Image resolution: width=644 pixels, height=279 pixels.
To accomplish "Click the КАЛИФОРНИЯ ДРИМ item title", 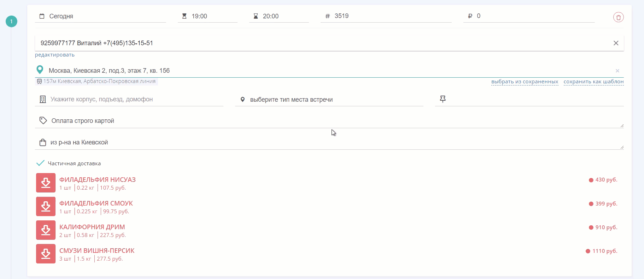I will click(x=92, y=227).
